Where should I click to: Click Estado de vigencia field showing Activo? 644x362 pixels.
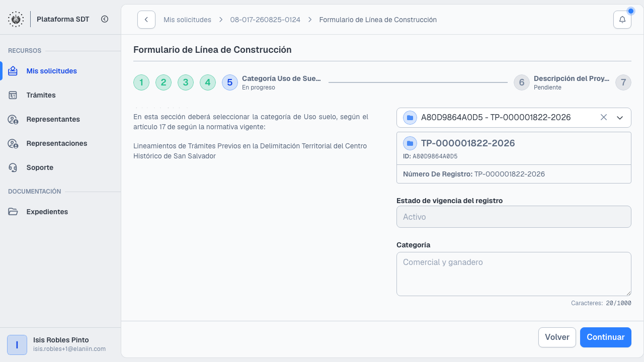(x=514, y=217)
